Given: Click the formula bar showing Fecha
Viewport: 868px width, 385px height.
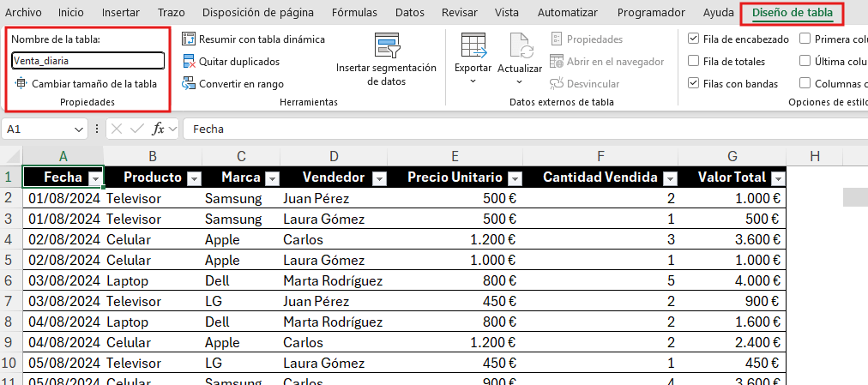Looking at the screenshot, I should coord(525,129).
